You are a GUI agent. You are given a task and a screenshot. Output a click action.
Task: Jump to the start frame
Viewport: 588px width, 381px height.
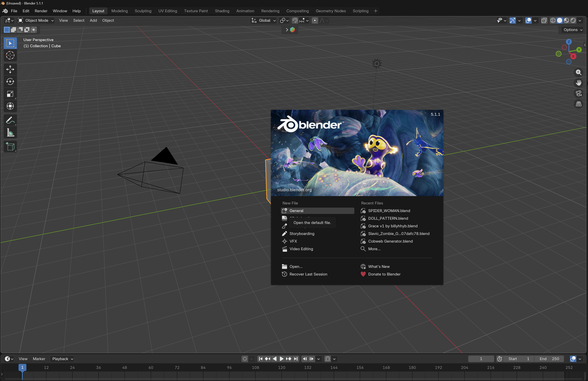pyautogui.click(x=261, y=359)
